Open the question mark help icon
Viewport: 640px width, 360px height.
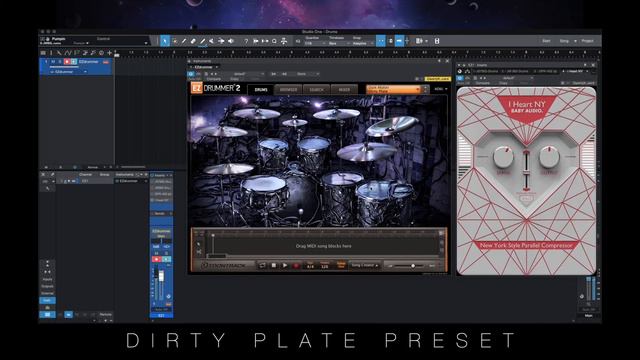246,41
